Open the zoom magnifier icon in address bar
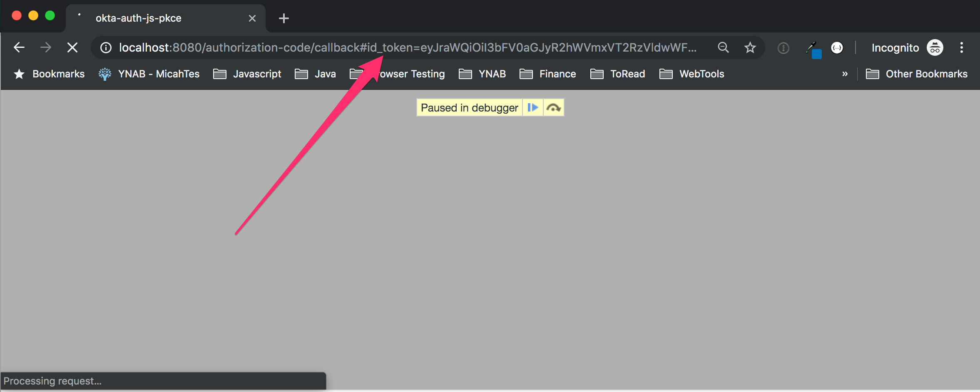 (x=723, y=48)
